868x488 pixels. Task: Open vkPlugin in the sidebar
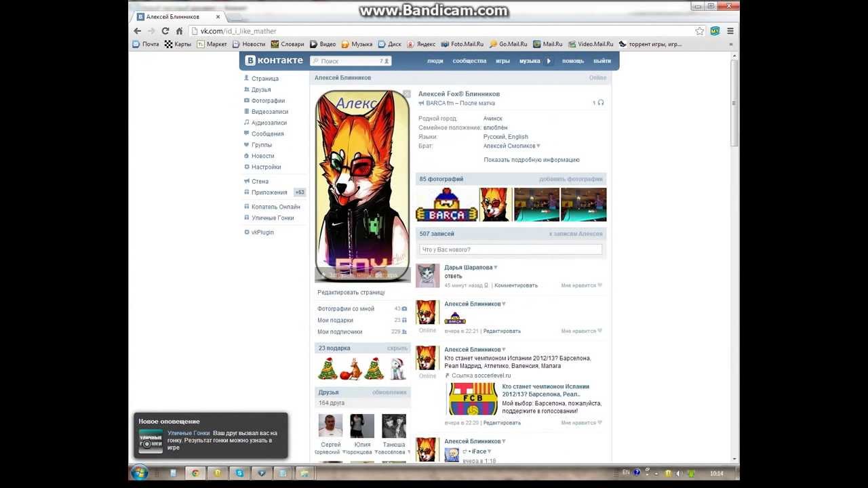click(x=262, y=232)
